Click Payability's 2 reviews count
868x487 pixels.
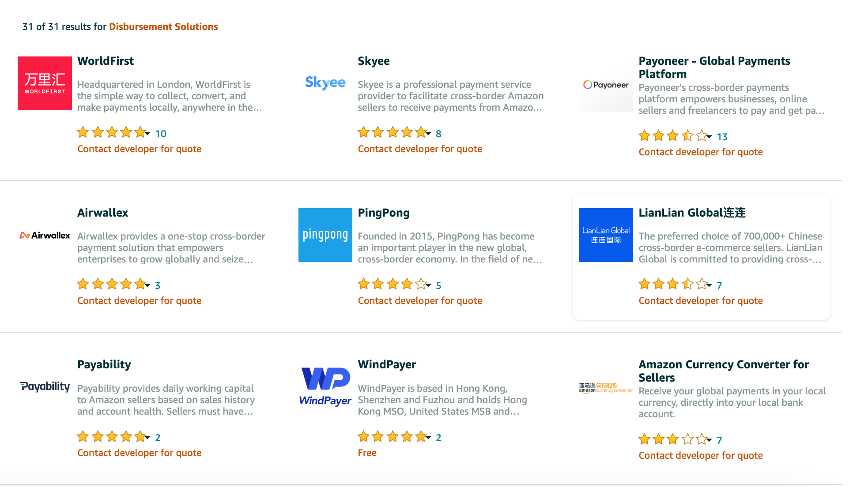click(158, 438)
